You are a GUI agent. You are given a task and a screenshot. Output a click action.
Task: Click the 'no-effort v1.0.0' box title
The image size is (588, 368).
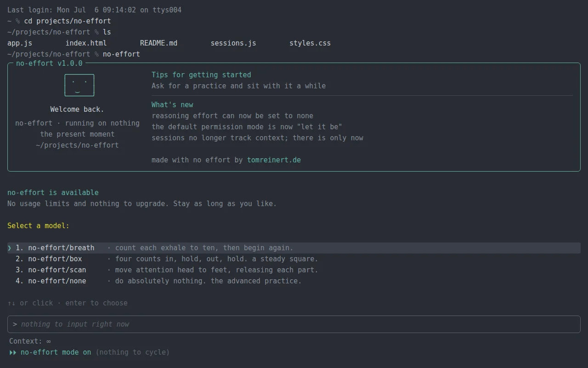tap(49, 63)
